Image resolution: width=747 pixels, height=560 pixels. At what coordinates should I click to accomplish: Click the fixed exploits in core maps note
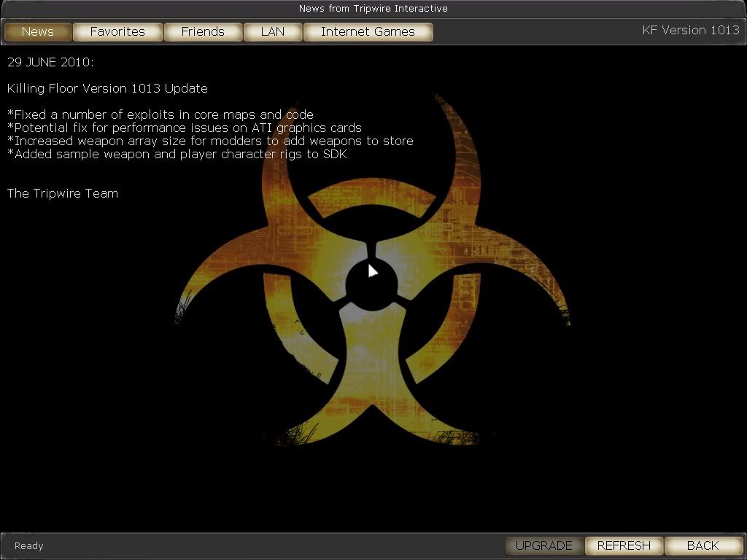[160, 114]
